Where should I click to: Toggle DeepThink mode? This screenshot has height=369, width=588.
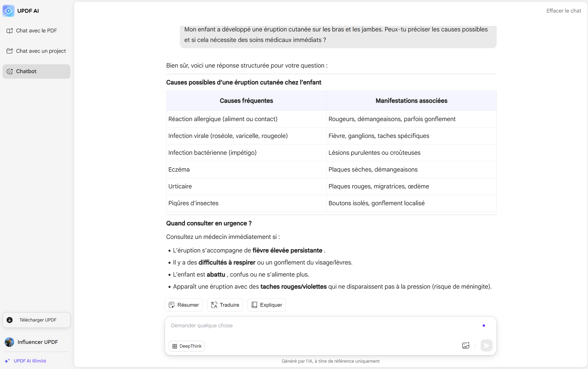[x=187, y=346]
